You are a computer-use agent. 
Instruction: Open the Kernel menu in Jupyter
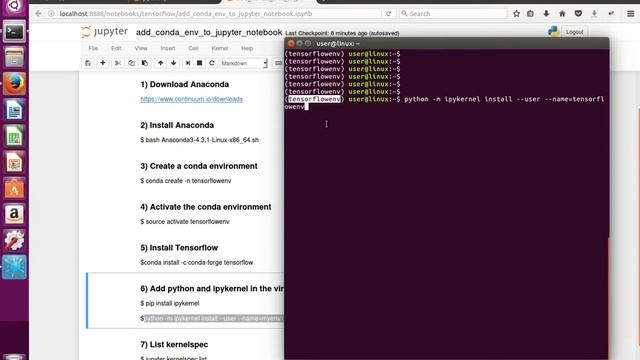tap(220, 48)
